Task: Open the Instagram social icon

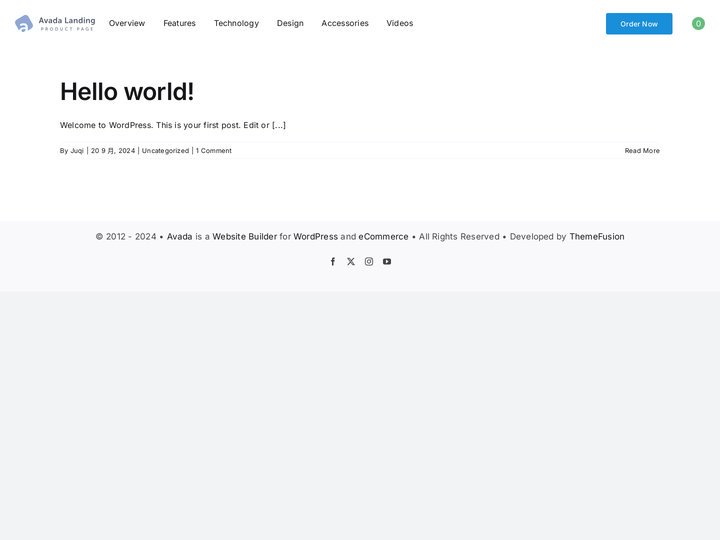Action: coord(369,261)
